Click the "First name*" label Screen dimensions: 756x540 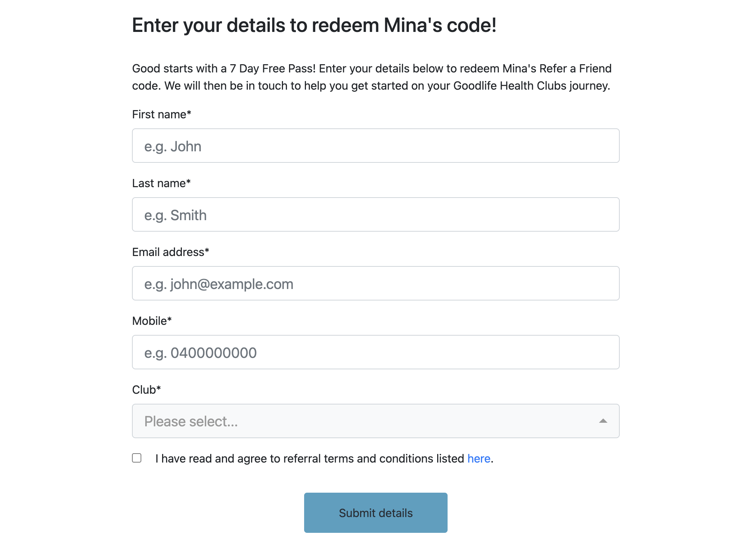coord(161,114)
